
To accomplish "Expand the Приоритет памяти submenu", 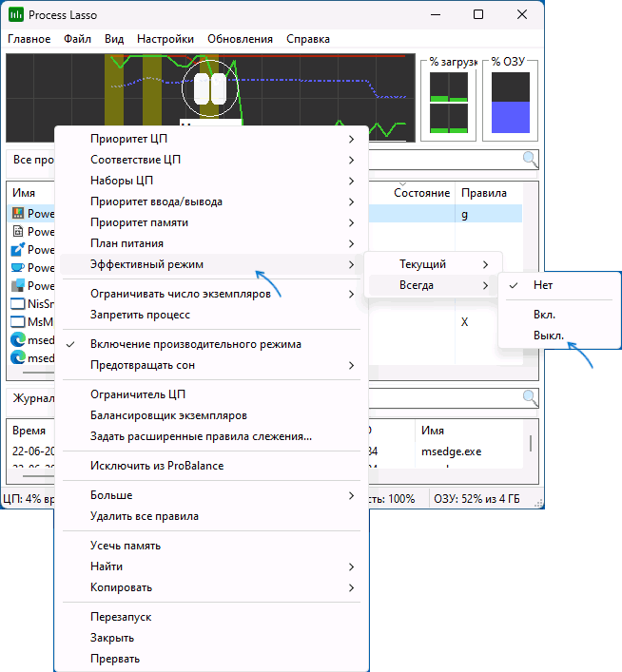I will tap(212, 222).
